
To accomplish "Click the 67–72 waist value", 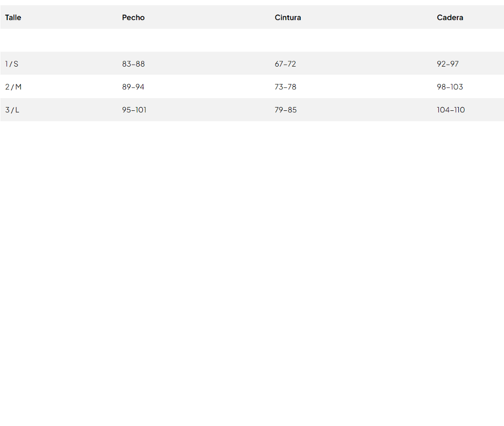I will tap(285, 64).
